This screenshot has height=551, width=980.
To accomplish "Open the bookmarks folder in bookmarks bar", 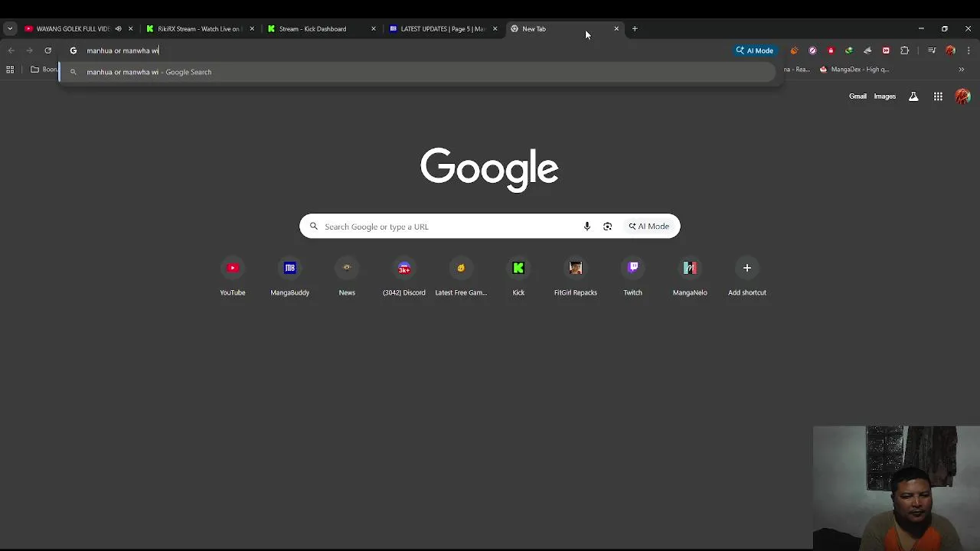I will tap(44, 70).
